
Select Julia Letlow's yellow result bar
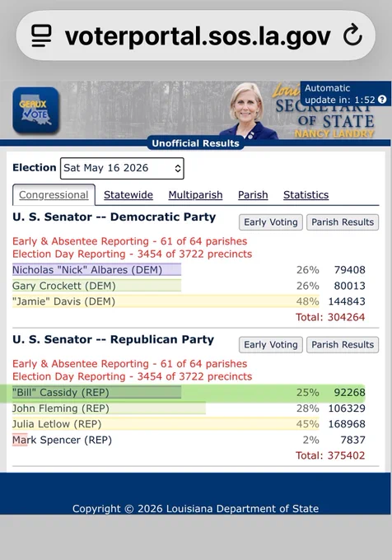[166, 424]
